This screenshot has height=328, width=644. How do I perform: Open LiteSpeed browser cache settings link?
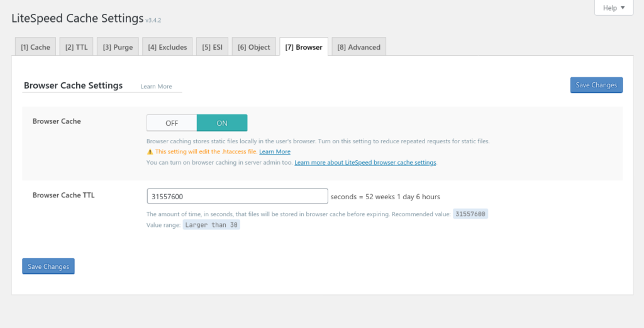tap(365, 163)
